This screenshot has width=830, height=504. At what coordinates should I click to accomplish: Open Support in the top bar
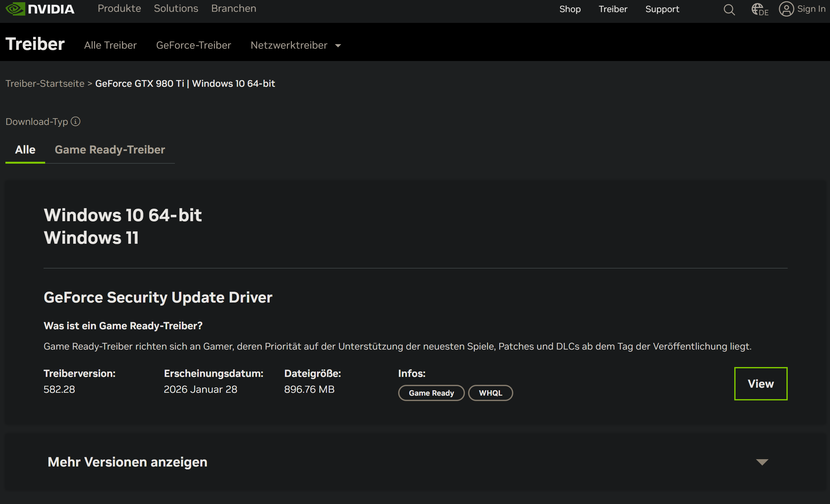[x=662, y=9]
